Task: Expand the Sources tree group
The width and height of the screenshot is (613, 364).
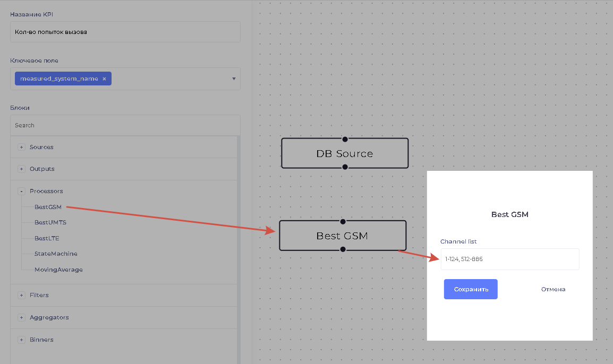Action: tap(21, 147)
